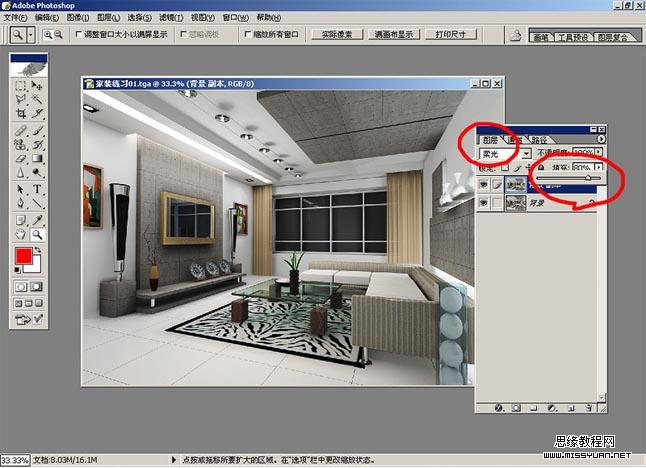Click the 满画布显示 button

coord(393,35)
